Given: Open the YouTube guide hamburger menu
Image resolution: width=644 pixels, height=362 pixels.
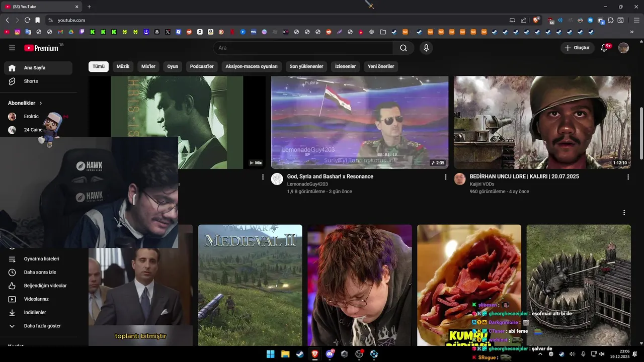Looking at the screenshot, I should pos(12,48).
